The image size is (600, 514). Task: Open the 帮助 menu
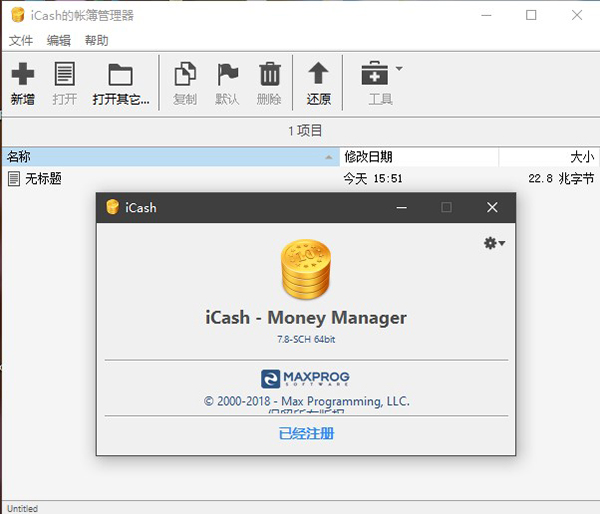(96, 40)
